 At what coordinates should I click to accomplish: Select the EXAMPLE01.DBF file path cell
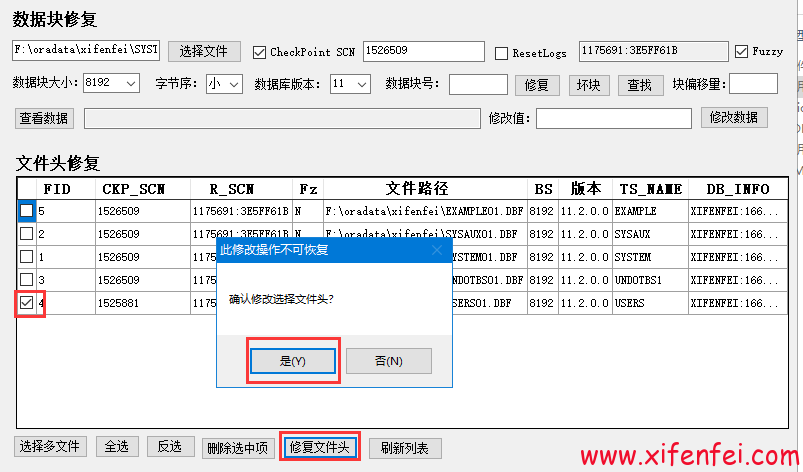tap(425, 211)
